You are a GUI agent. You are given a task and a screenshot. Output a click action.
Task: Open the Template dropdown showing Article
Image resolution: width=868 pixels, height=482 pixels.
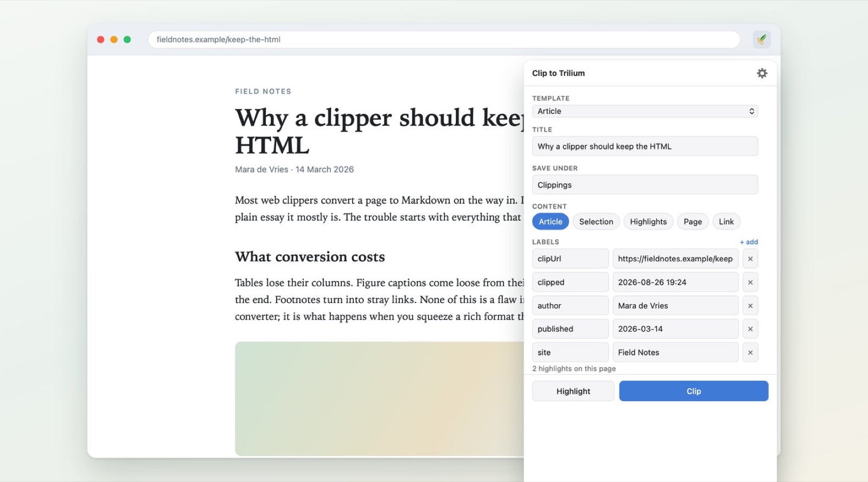tap(645, 111)
